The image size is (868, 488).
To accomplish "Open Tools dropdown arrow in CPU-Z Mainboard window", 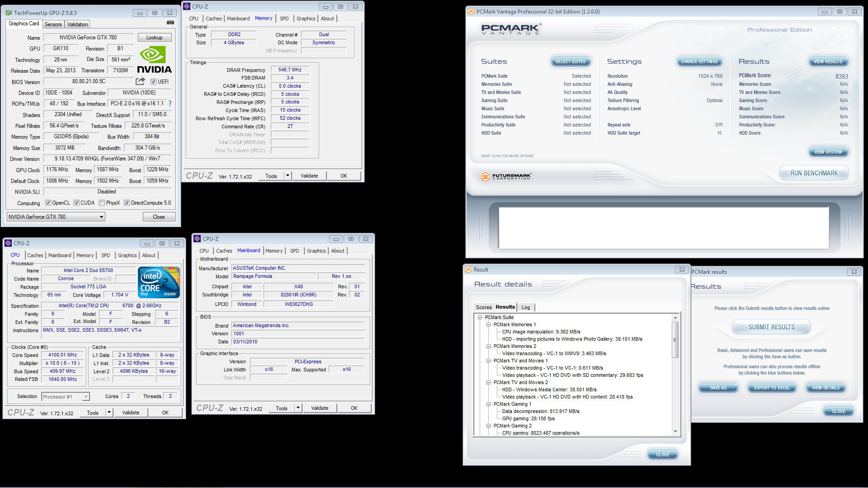I will tap(298, 408).
